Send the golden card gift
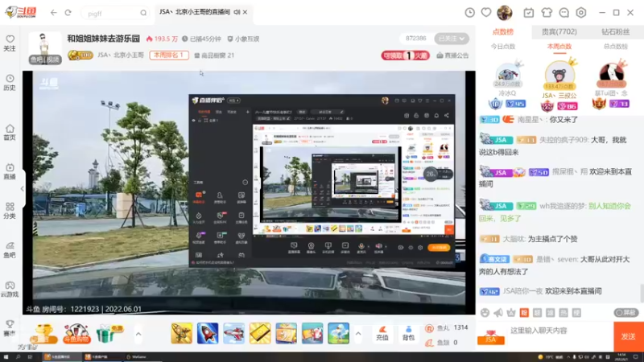Screen dimensions: 644x362 click(x=260, y=333)
